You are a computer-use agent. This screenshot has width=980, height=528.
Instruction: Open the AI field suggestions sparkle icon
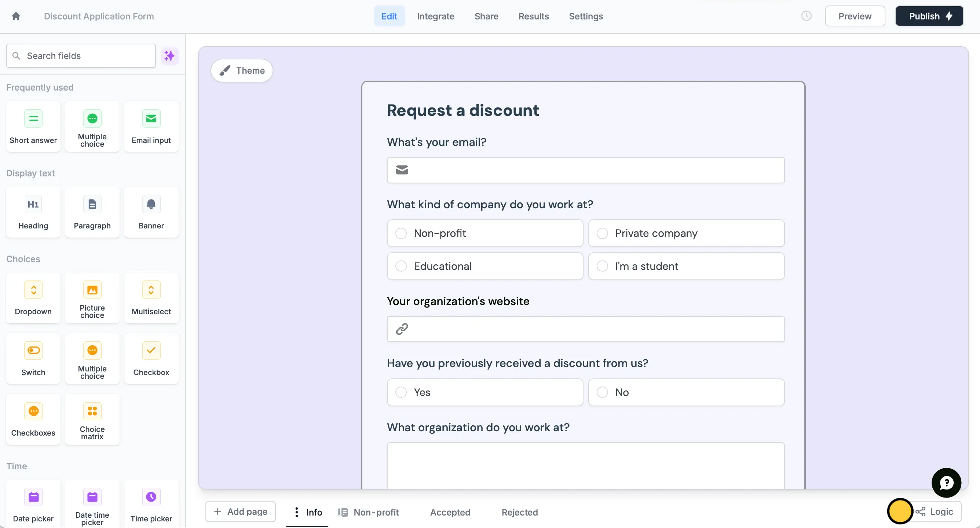[x=170, y=55]
